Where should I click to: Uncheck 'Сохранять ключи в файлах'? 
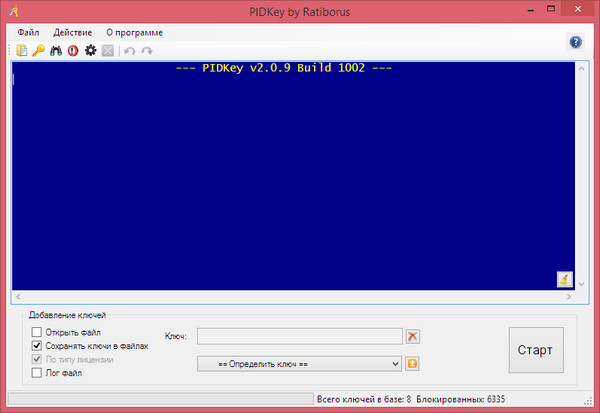coord(38,346)
